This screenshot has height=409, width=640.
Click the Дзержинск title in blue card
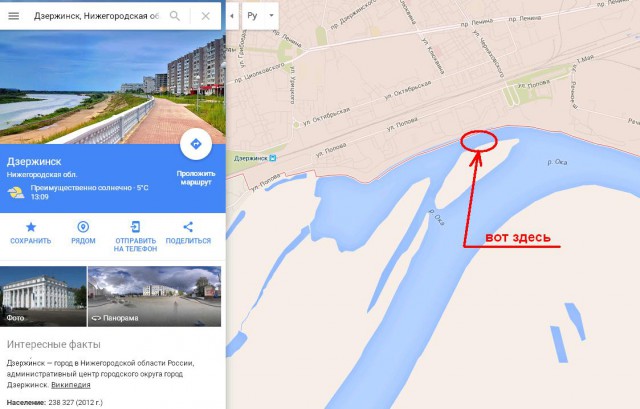pos(34,162)
